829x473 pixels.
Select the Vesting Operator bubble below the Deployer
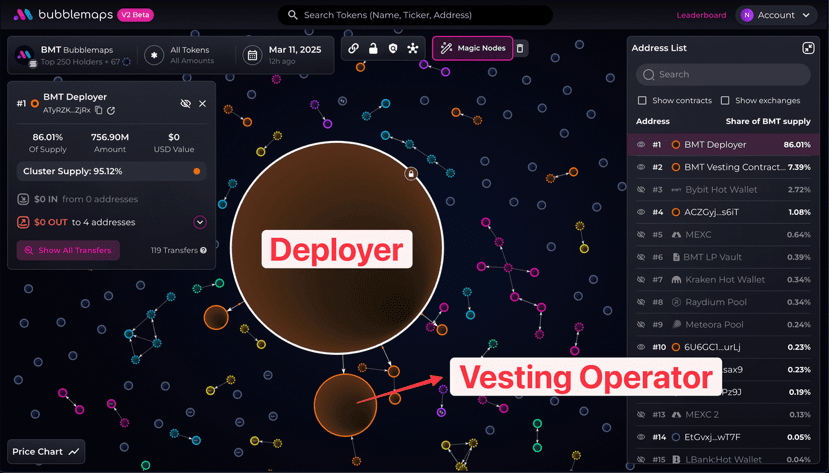click(x=345, y=405)
